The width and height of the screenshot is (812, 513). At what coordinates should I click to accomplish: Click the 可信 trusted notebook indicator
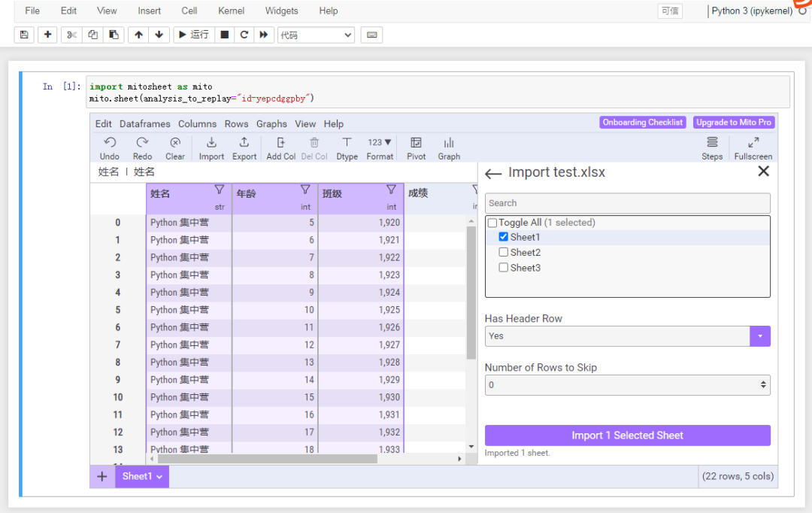click(670, 11)
